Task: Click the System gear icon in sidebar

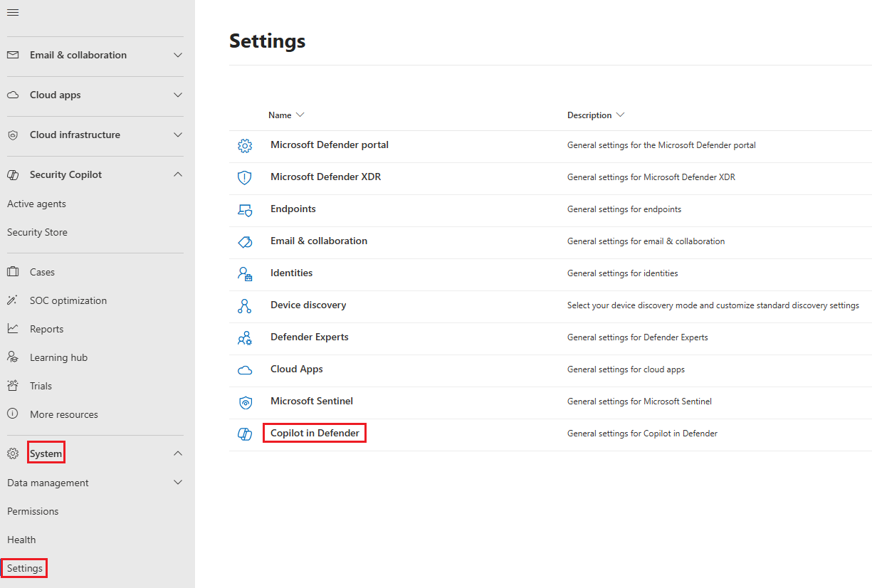Action: (x=13, y=453)
